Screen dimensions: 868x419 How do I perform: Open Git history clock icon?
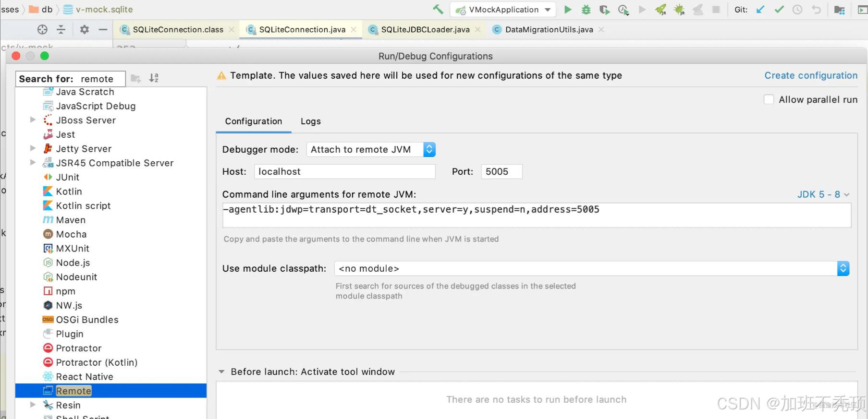pos(797,10)
